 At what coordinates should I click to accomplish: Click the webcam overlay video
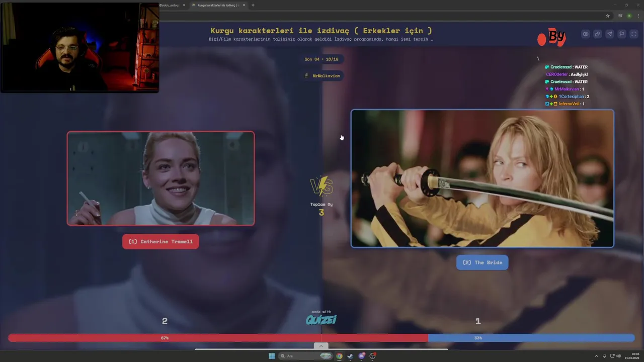click(x=79, y=47)
